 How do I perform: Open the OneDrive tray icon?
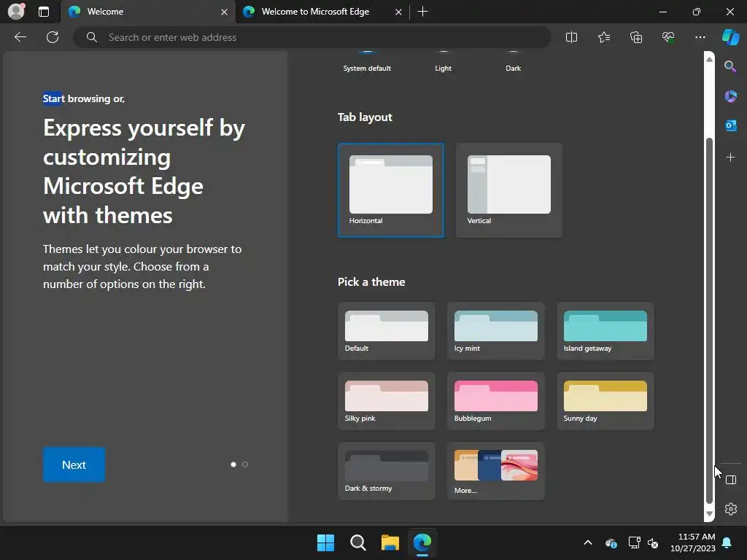tap(611, 542)
